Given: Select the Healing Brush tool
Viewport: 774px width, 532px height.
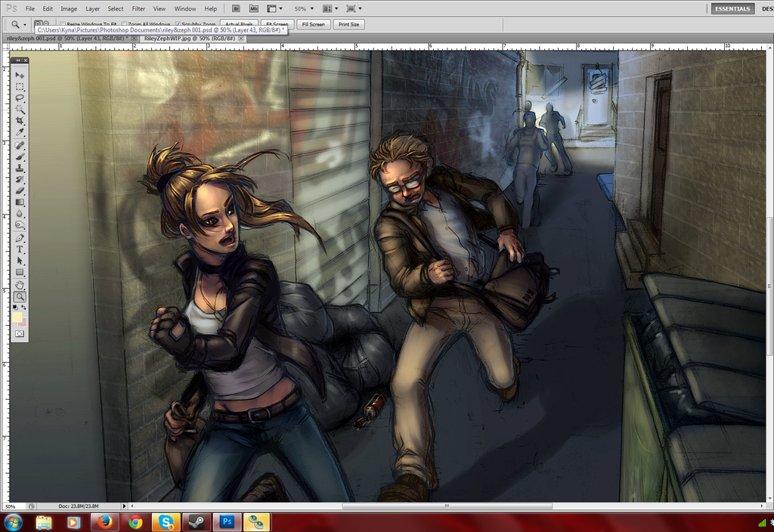Looking at the screenshot, I should pyautogui.click(x=20, y=146).
